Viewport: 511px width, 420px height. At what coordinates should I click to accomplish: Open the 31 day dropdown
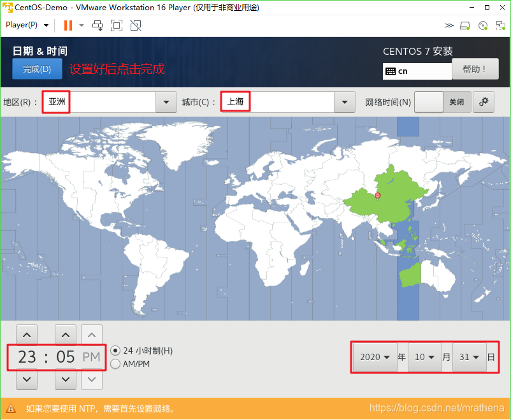470,357
